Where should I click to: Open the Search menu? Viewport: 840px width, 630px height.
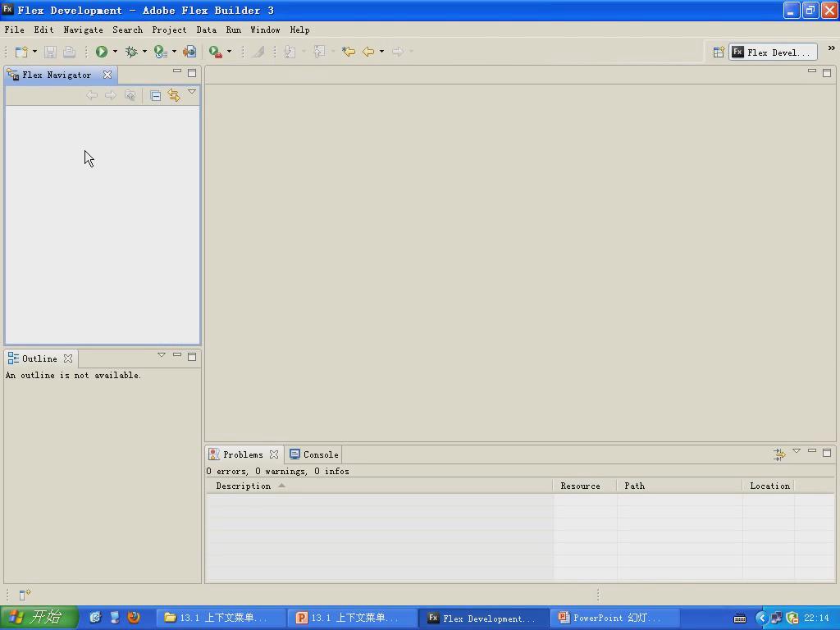pos(127,30)
